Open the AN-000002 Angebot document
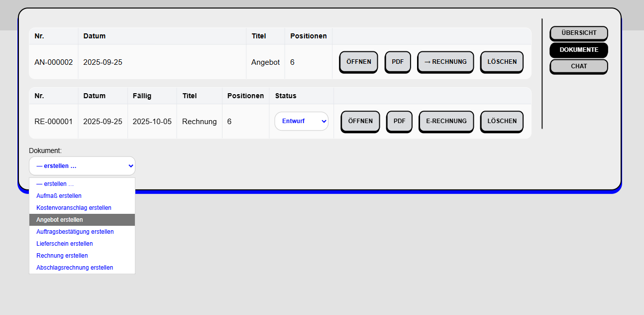Viewport: 644px width, 315px height. [358, 62]
